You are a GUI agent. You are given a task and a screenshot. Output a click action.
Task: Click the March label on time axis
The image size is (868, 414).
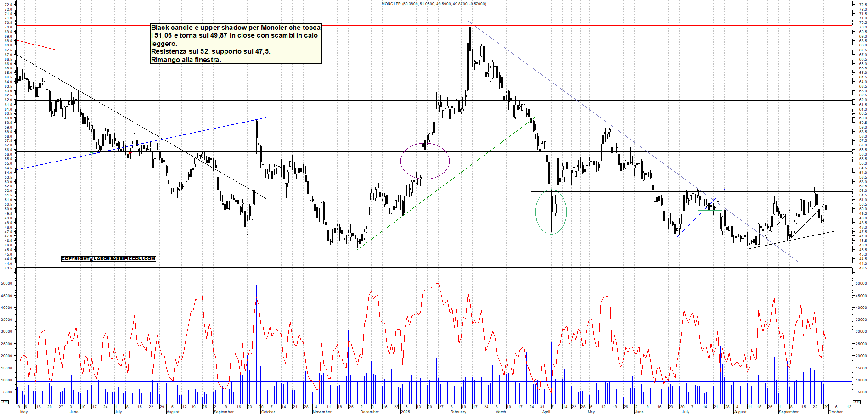coord(500,412)
